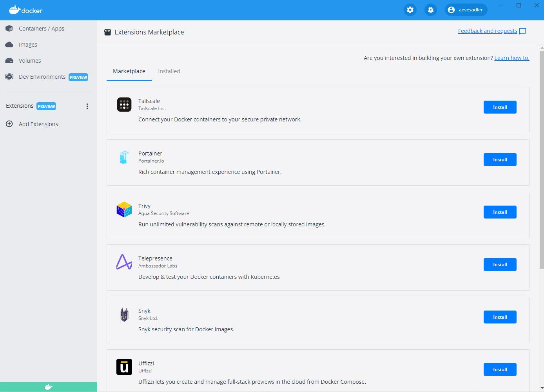
Task: Click the Docker whale logo in header
Action: click(x=25, y=10)
